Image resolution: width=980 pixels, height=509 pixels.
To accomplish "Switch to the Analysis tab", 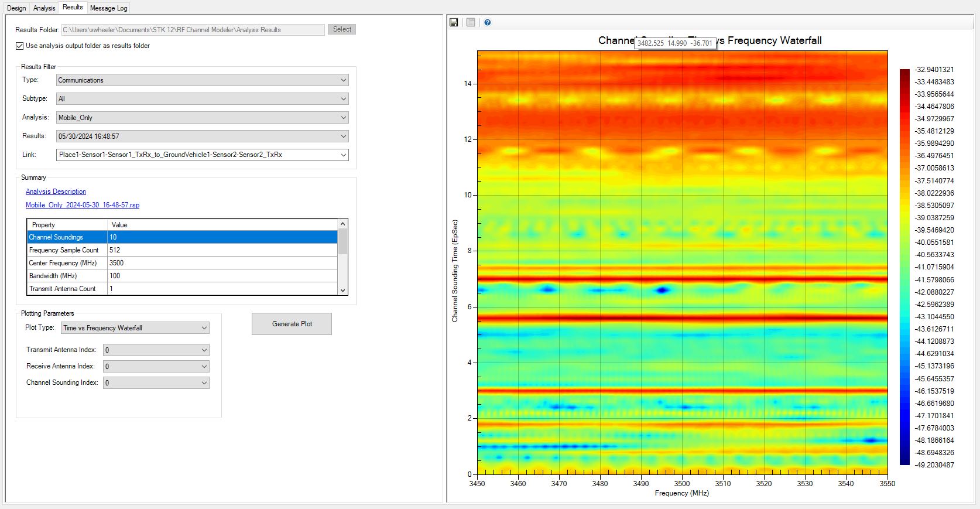I will coord(44,8).
